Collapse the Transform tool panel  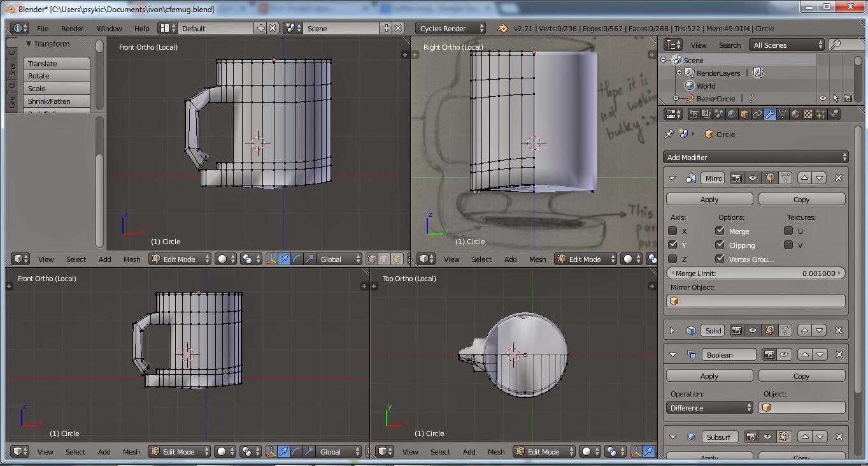[x=29, y=43]
